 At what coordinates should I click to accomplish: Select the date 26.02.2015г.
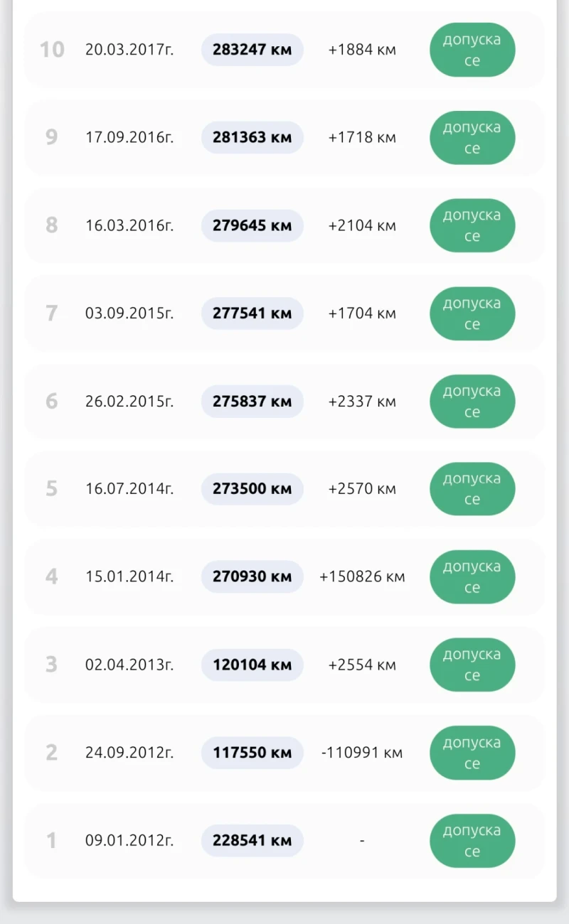(x=129, y=401)
